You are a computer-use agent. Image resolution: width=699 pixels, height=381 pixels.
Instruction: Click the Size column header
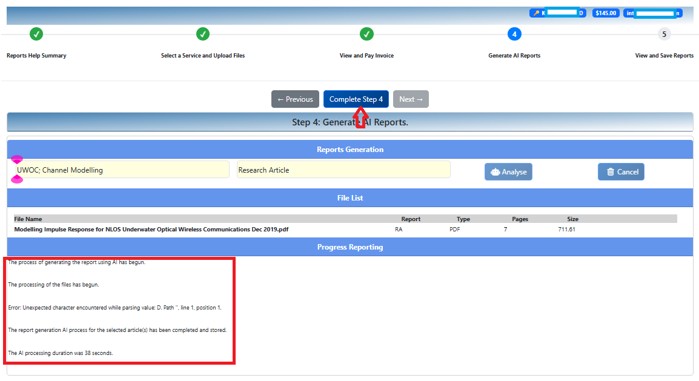(572, 219)
